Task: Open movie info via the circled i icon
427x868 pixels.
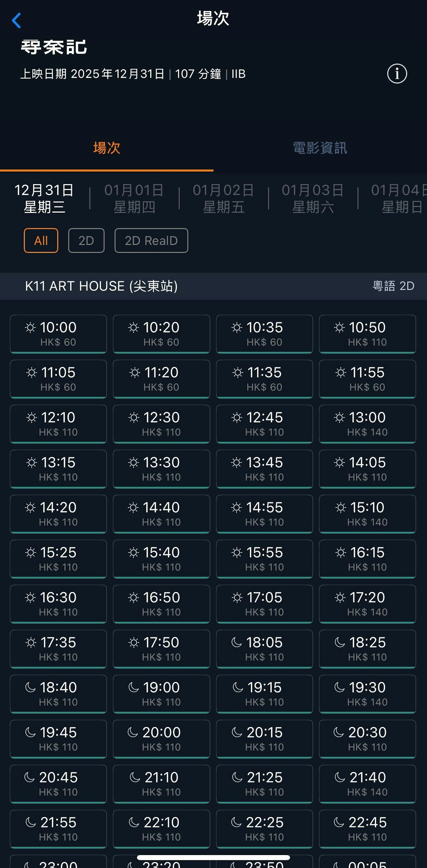Action: [x=397, y=73]
